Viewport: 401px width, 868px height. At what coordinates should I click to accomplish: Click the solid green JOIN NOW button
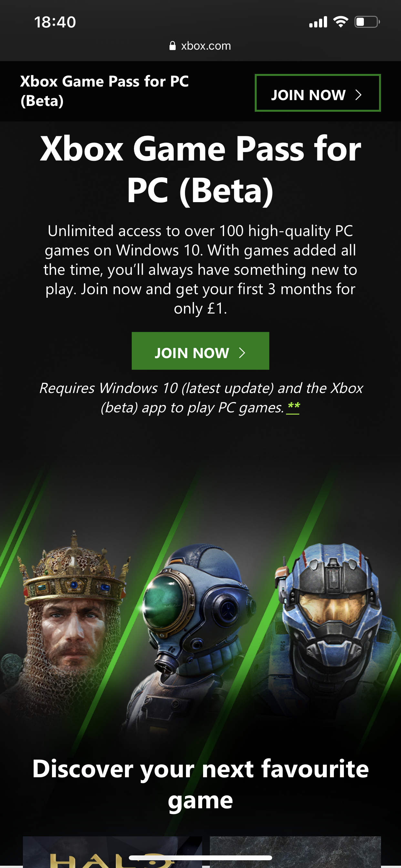point(200,351)
